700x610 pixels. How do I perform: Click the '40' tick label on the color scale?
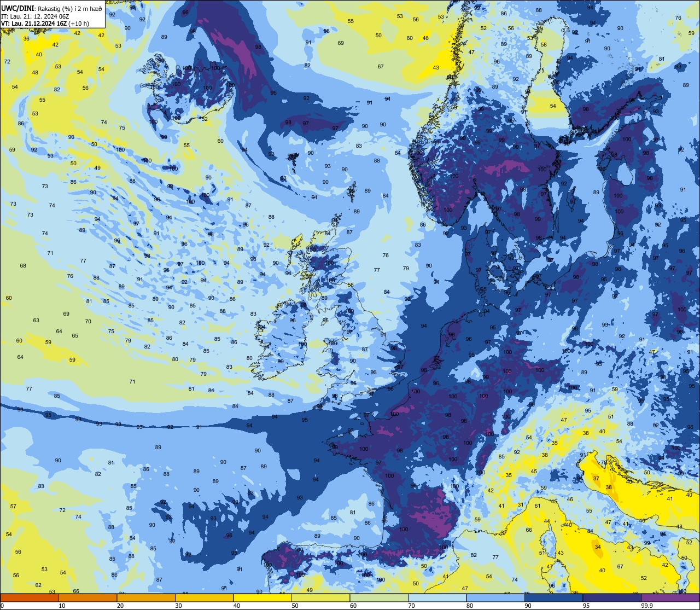click(237, 606)
